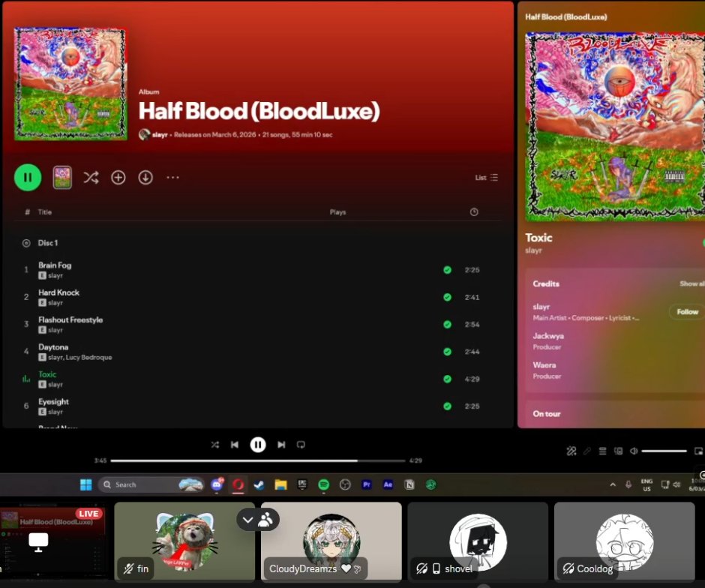Click the Windows taskbar Search box
705x588 pixels.
click(x=151, y=484)
